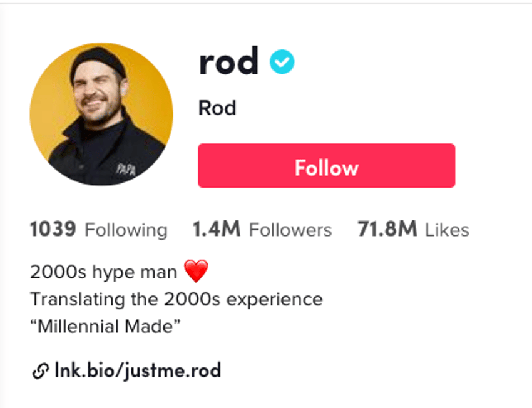532x408 pixels.
Task: Open the Followers list label
Action: [x=290, y=230]
